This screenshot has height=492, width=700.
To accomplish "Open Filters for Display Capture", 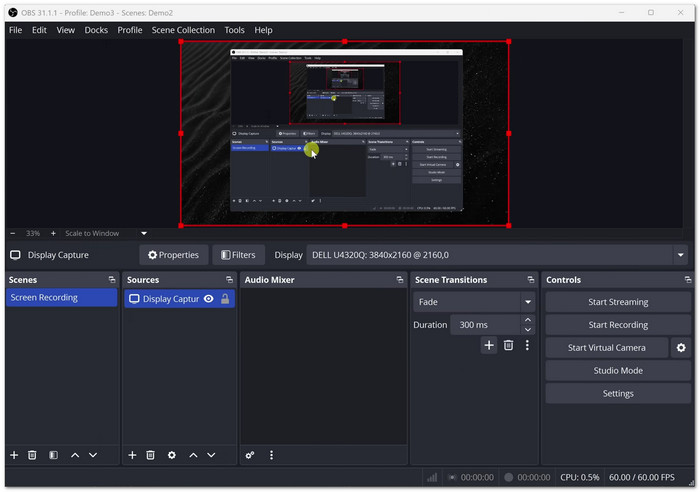I will pyautogui.click(x=239, y=255).
